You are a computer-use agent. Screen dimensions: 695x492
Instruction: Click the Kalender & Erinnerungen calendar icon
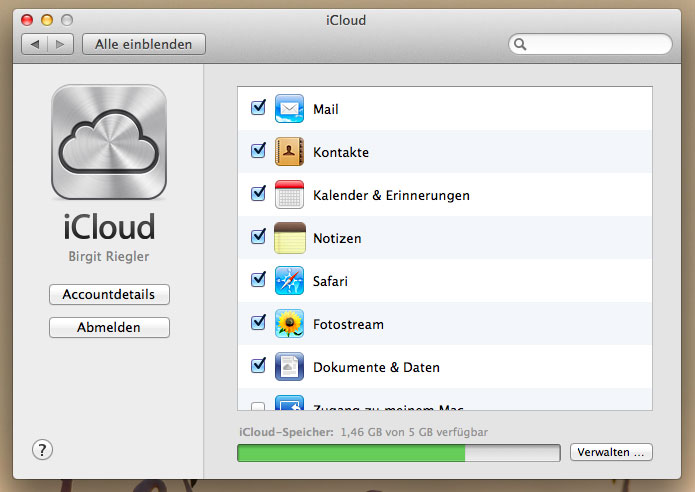[289, 194]
